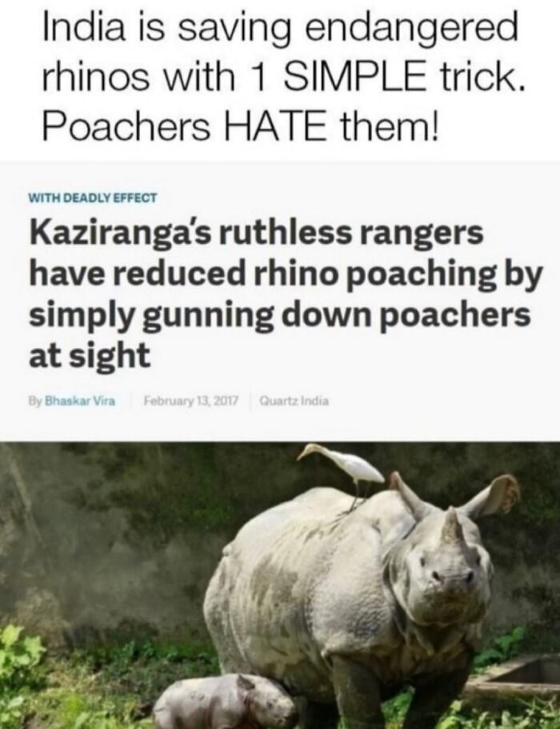This screenshot has width=560, height=729.
Task: Click the white egret on the rhino's back
Action: (343, 470)
